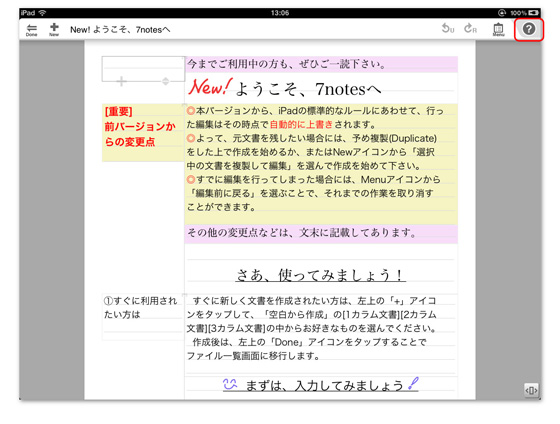Open the Menu icon in toolbar
560x424 pixels.
pos(498,29)
